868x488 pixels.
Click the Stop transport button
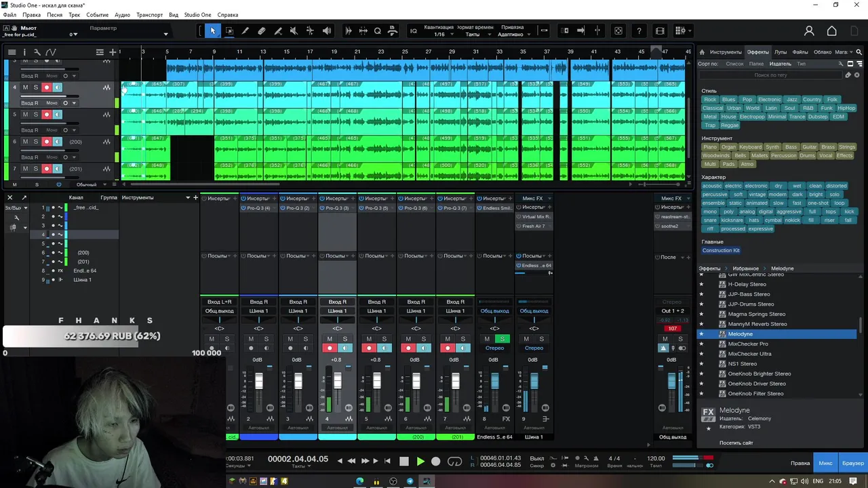[x=404, y=462]
